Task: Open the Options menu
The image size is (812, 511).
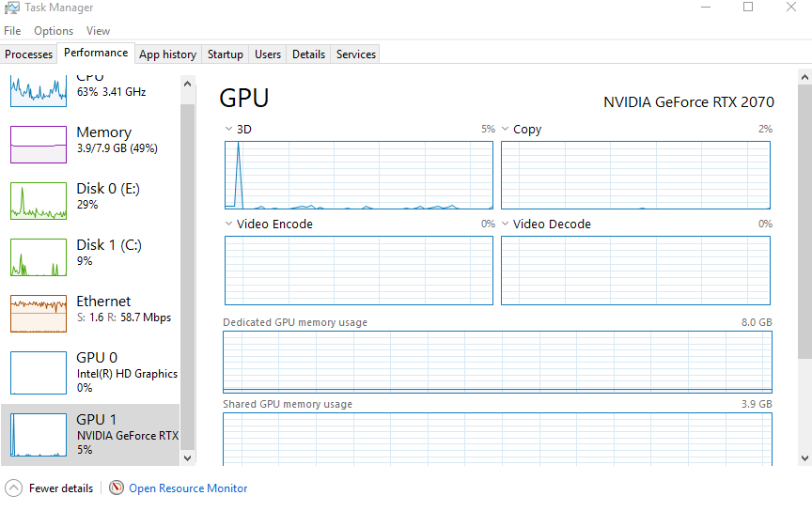Action: point(54,31)
